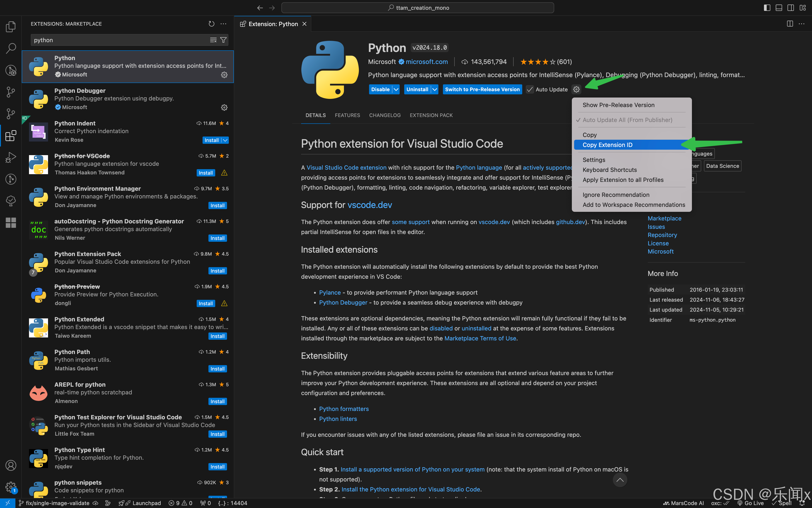Switch to the CHANGELOG tab

(385, 115)
